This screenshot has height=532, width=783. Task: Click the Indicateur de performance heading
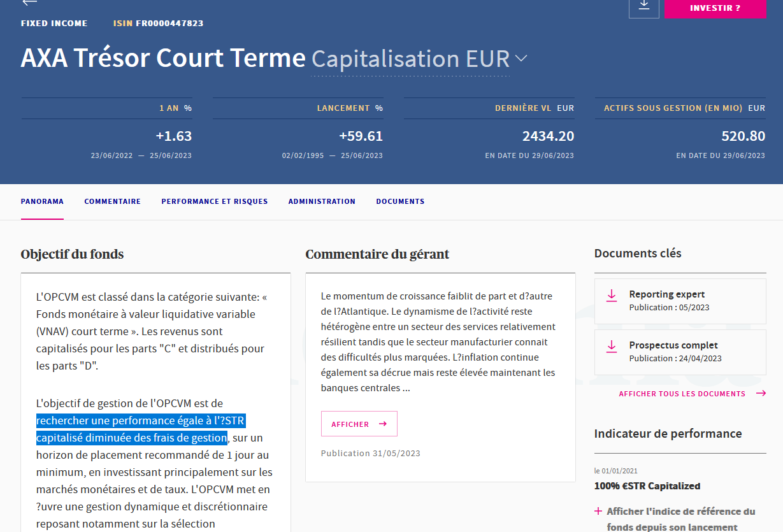668,434
